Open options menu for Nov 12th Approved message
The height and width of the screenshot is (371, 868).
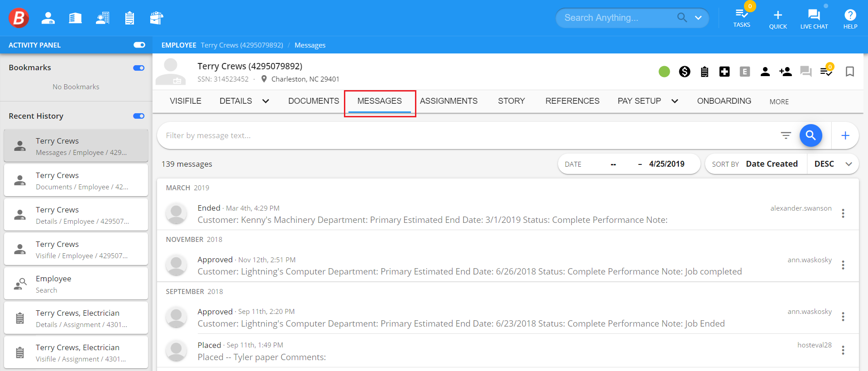pyautogui.click(x=843, y=265)
